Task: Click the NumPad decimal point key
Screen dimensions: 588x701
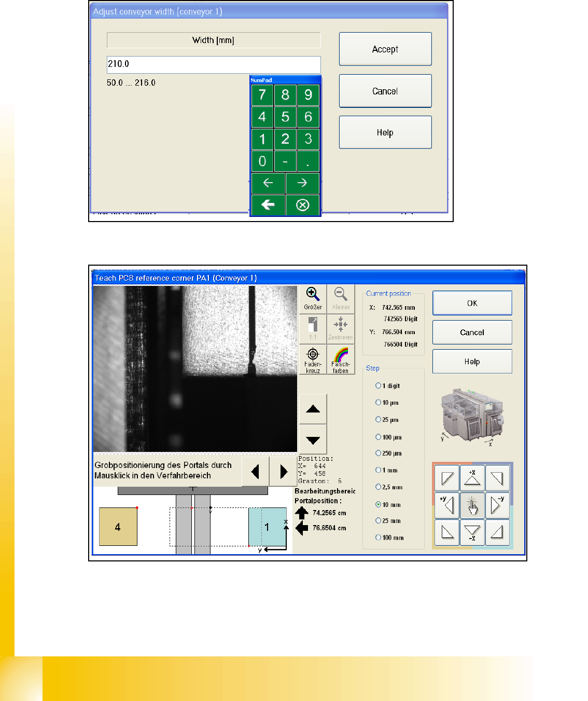Action: coord(308,161)
